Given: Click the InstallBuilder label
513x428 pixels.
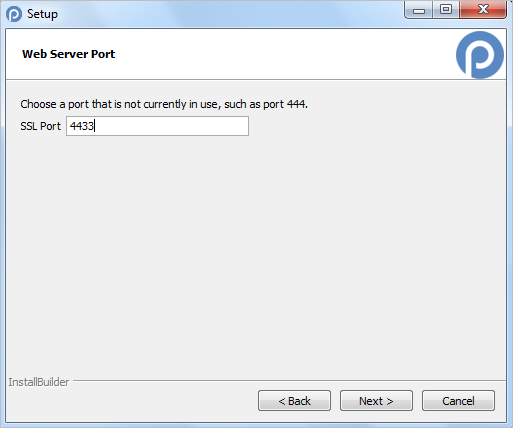Looking at the screenshot, I should pos(39,382).
